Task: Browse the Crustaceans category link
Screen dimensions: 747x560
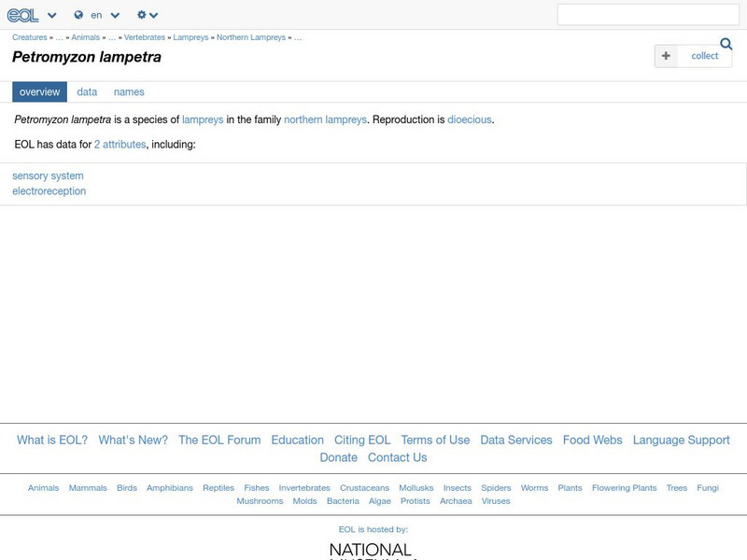Action: coord(364,487)
